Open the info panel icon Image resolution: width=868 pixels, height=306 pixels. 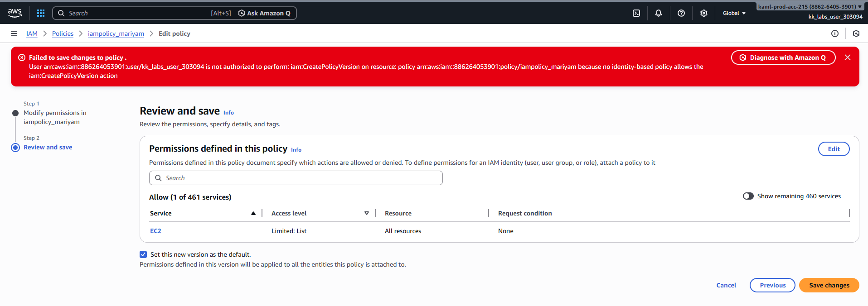coord(835,33)
